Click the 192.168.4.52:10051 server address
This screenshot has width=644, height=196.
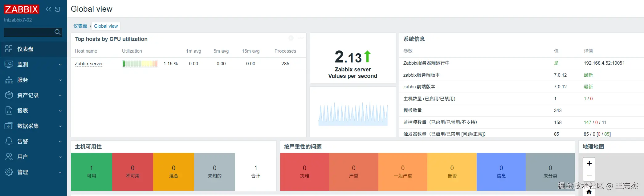click(604, 63)
